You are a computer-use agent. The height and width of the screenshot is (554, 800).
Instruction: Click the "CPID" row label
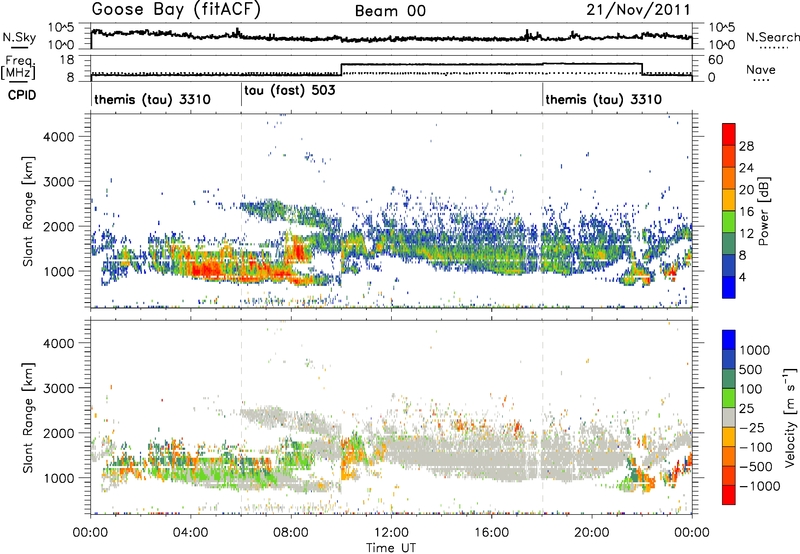click(22, 95)
